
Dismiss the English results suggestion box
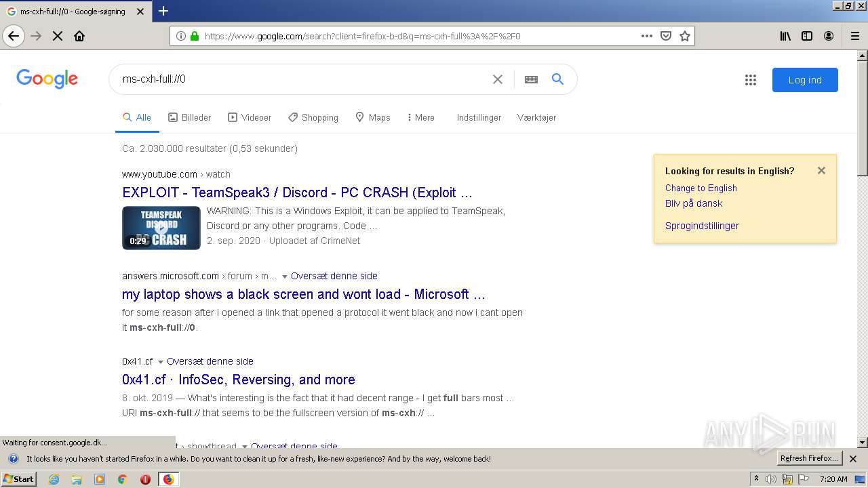[x=821, y=171]
